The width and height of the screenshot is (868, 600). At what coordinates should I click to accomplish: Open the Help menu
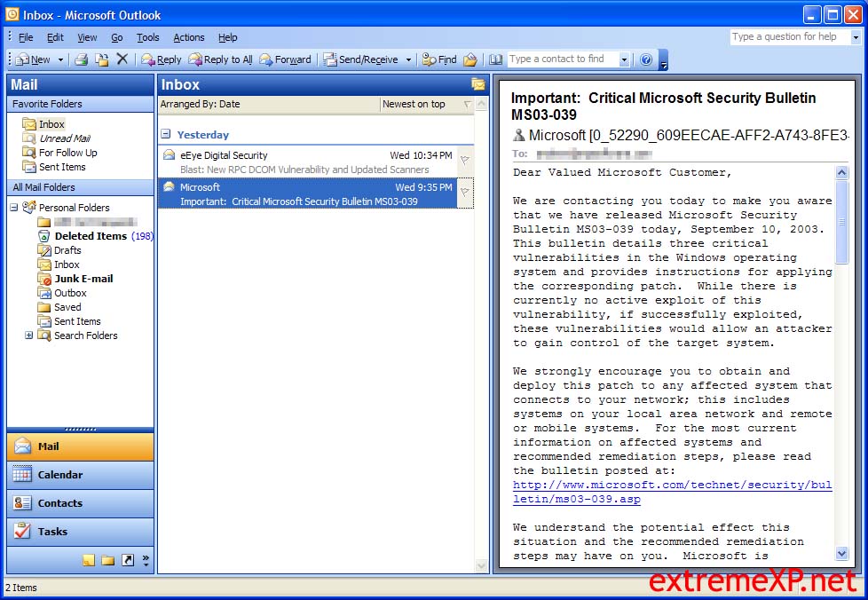coord(227,37)
